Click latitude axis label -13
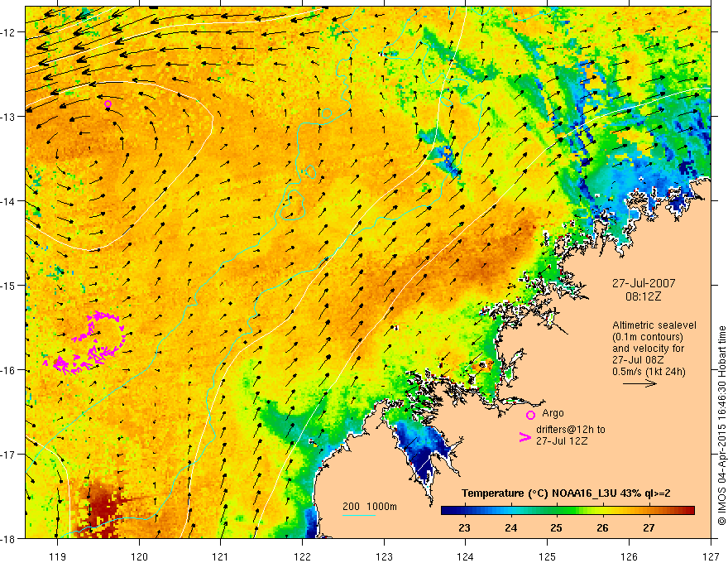Image resolution: width=728 pixels, height=563 pixels. tap(8, 117)
